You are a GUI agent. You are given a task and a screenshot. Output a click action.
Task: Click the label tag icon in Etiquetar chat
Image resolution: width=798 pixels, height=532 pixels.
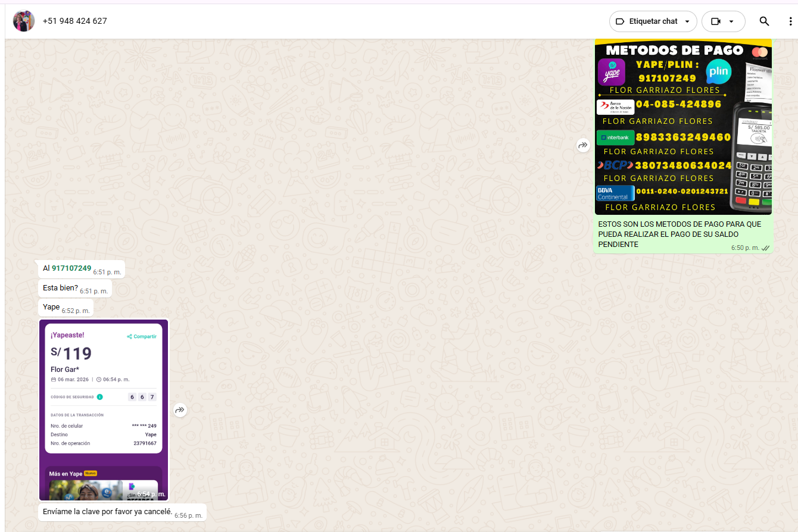[619, 21]
